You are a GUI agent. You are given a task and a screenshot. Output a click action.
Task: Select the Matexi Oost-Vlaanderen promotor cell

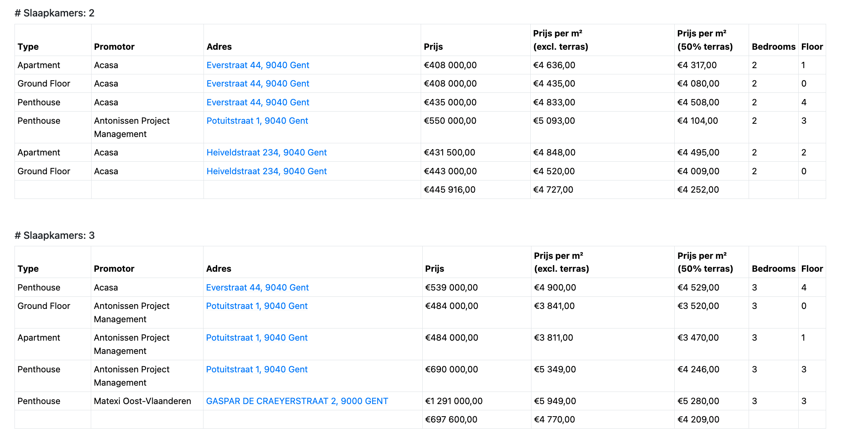(x=142, y=401)
